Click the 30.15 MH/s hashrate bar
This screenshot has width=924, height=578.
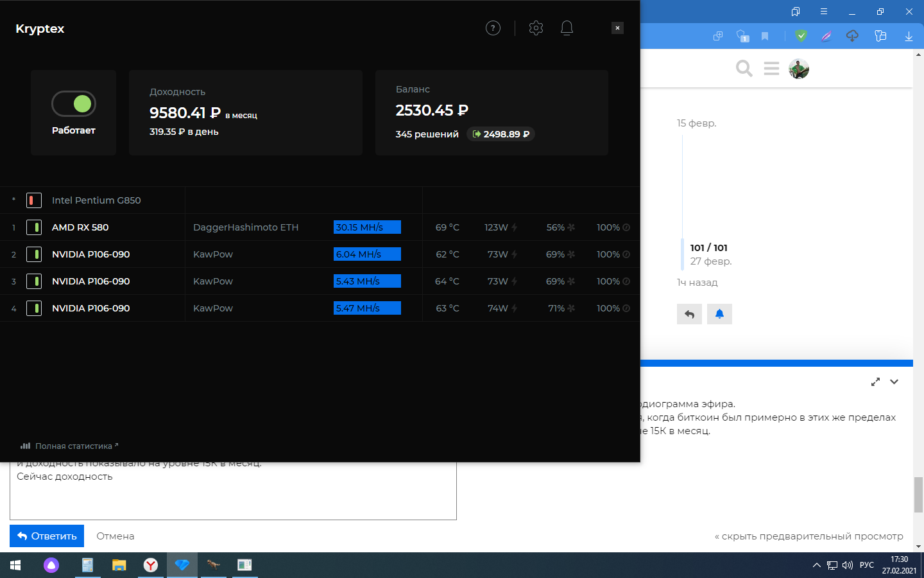click(367, 227)
